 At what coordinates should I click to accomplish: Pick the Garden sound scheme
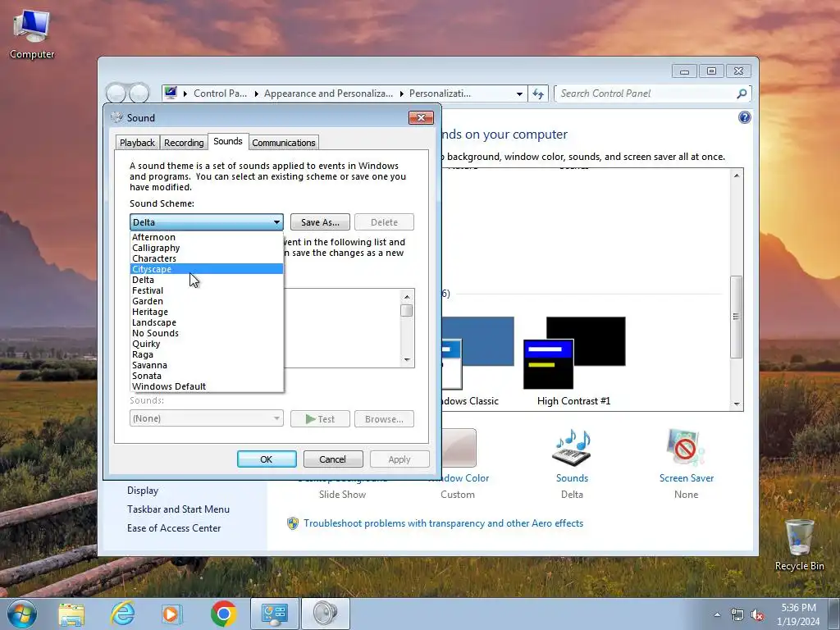(x=207, y=301)
